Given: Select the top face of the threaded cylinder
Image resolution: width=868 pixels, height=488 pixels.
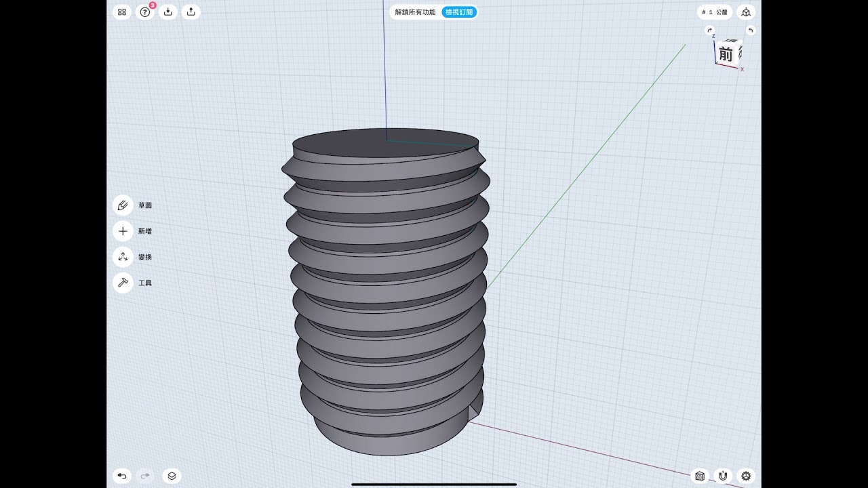Looking at the screenshot, I should [385, 143].
